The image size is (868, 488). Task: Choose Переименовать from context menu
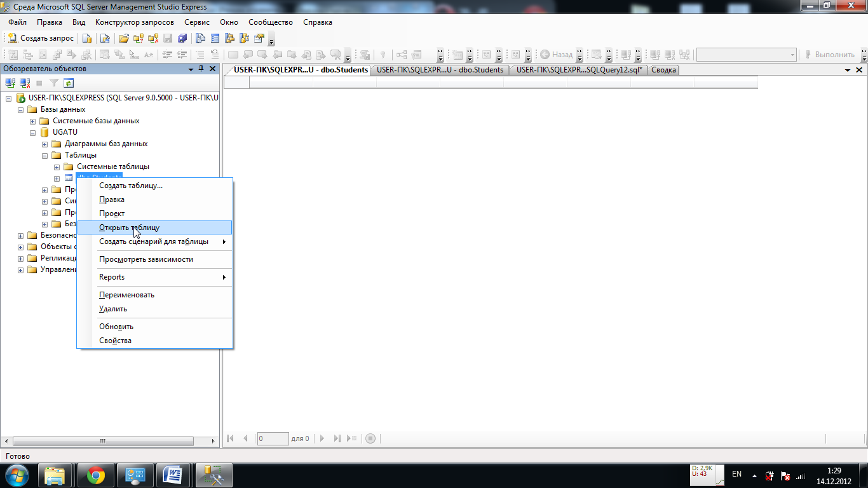pyautogui.click(x=126, y=295)
